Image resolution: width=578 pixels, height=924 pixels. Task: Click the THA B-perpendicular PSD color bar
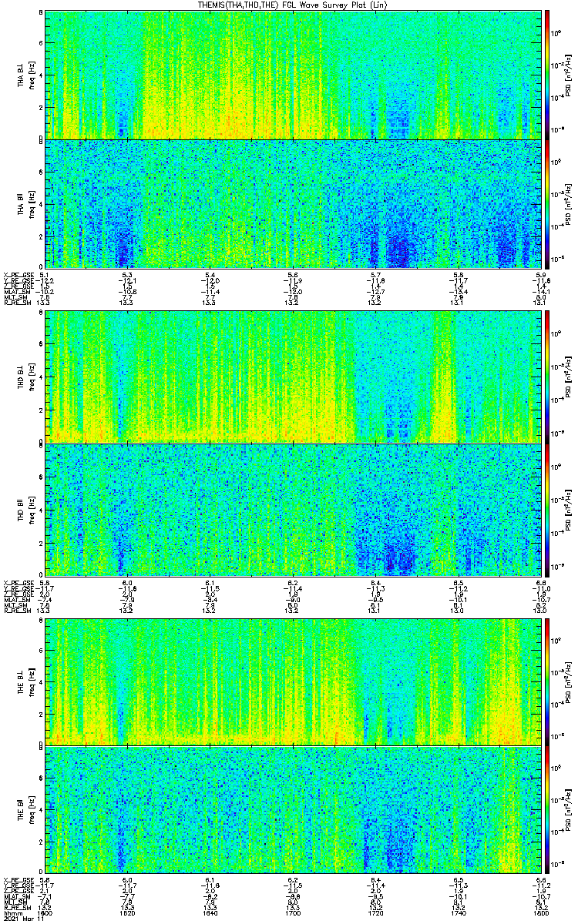[547, 74]
